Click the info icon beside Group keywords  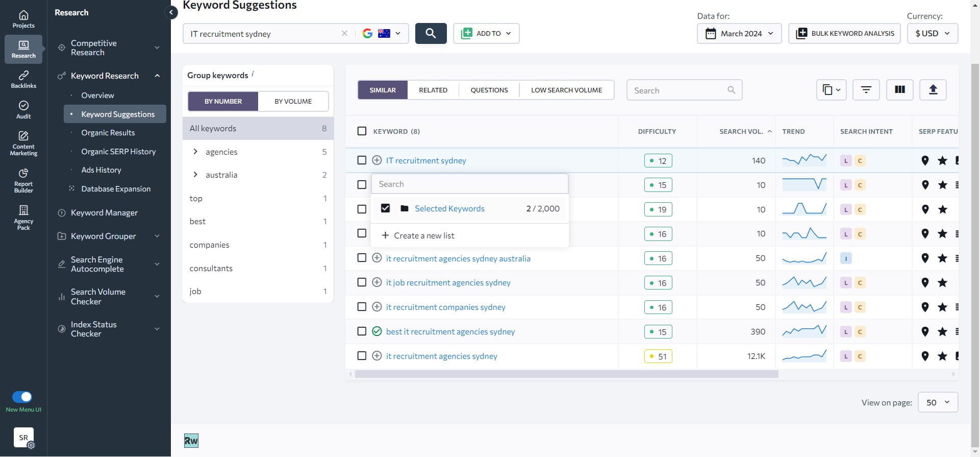(x=253, y=74)
